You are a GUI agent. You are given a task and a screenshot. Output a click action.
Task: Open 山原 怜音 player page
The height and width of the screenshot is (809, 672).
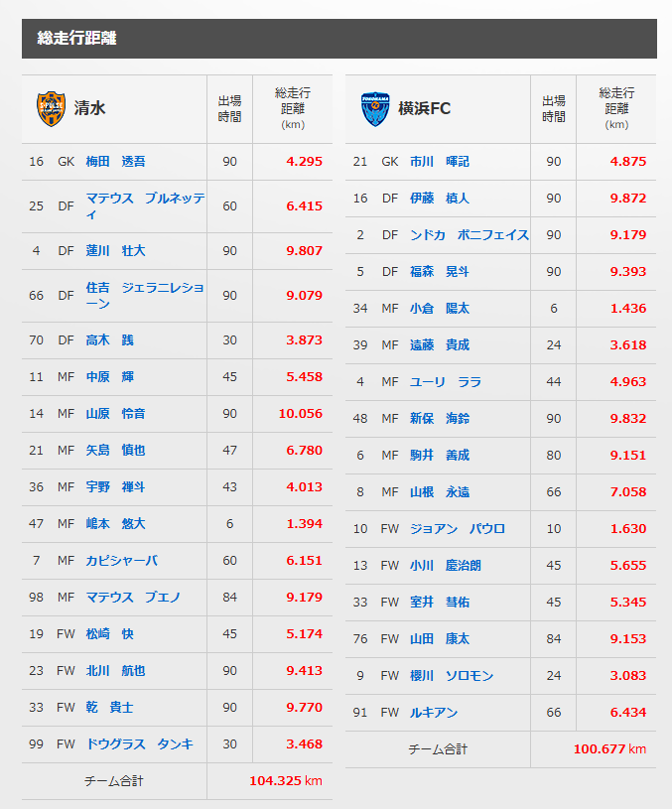point(115,413)
